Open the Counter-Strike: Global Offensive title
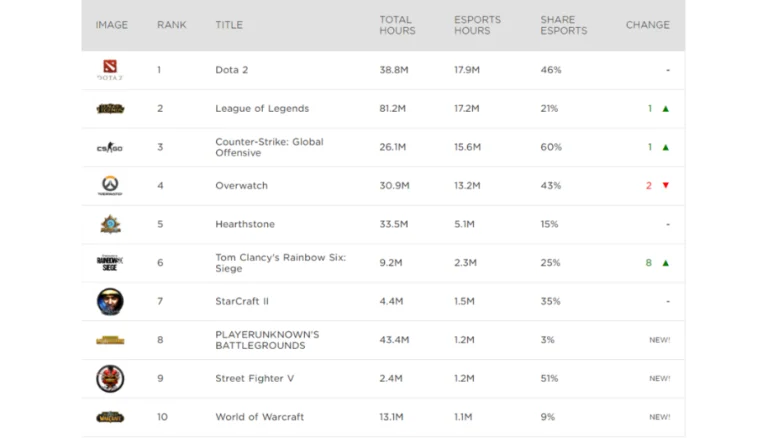Image resolution: width=768 pixels, height=438 pixels. click(x=269, y=147)
